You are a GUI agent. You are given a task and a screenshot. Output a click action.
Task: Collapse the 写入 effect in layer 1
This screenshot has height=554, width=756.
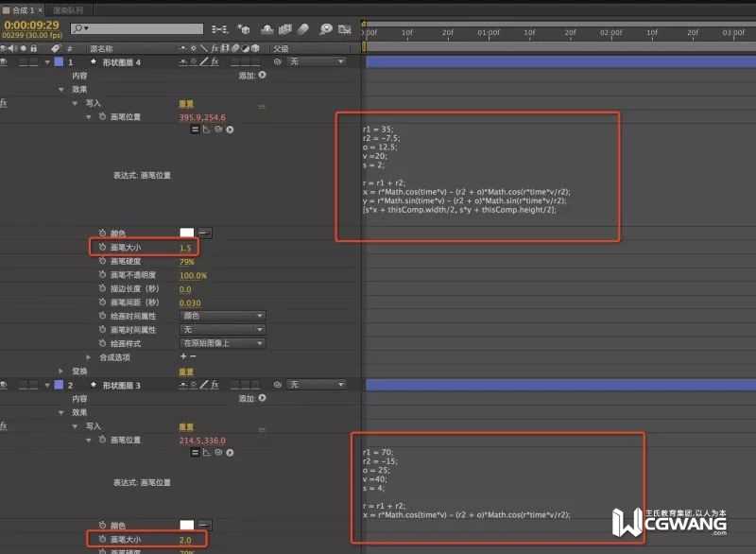[x=75, y=103]
